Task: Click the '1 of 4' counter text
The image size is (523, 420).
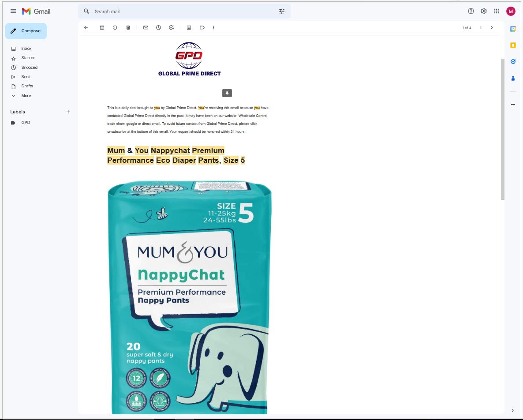Action: [467, 28]
